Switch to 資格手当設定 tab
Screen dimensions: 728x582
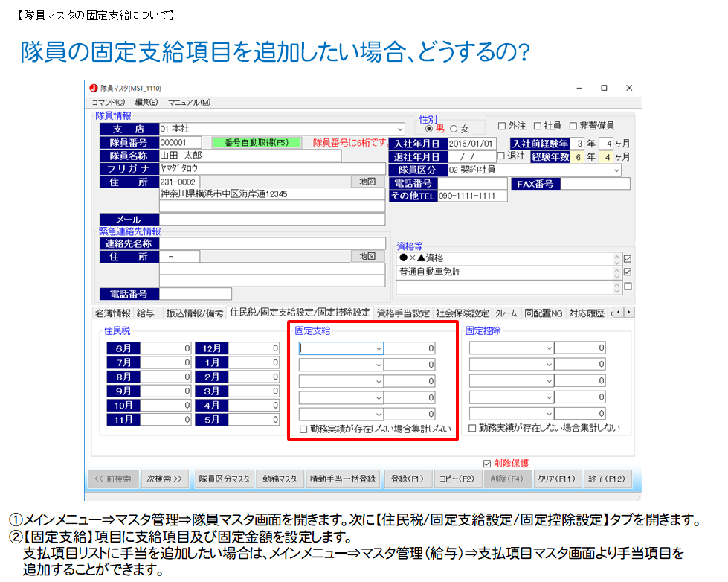(x=403, y=313)
